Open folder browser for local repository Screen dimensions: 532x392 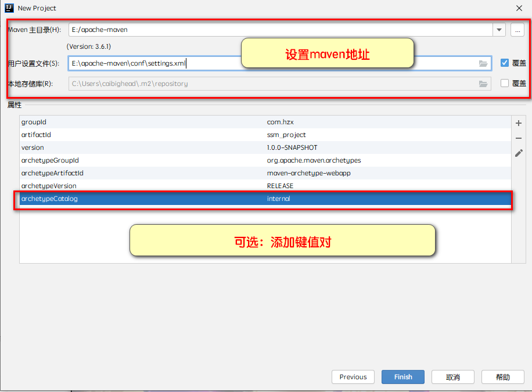pyautogui.click(x=483, y=84)
